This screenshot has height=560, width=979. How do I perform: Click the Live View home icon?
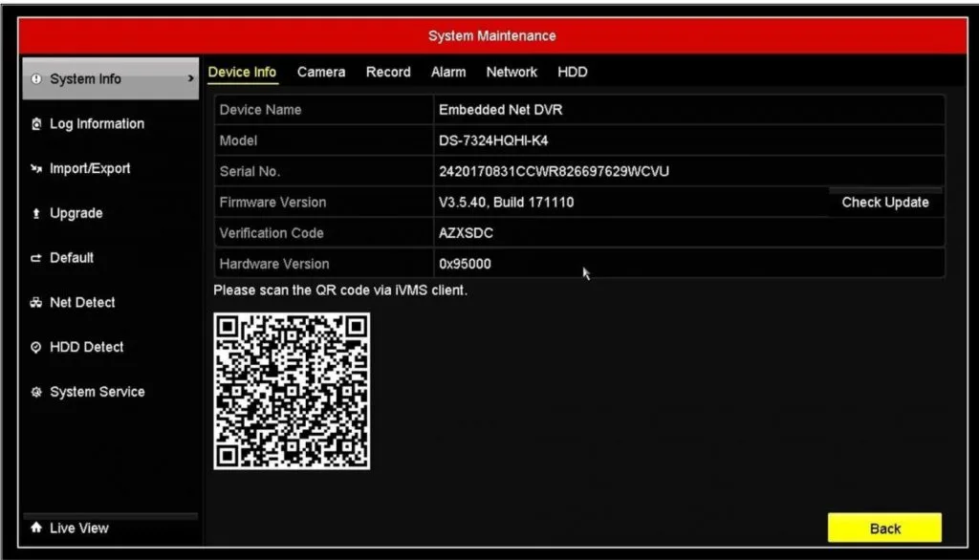pos(36,528)
